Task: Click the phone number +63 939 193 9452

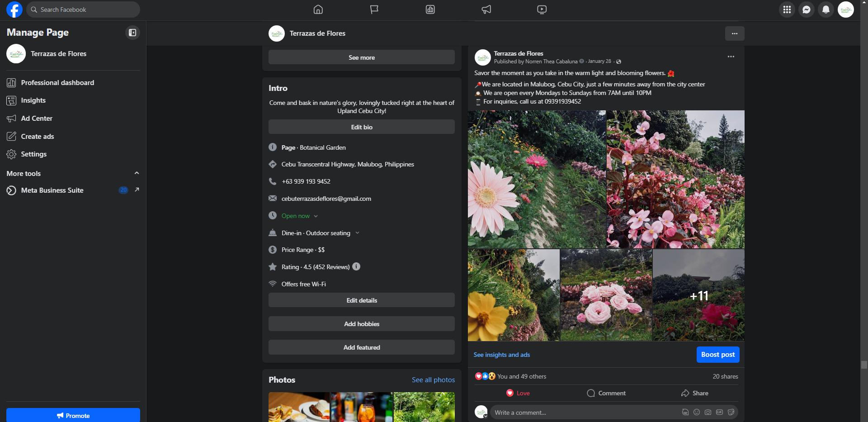Action: tap(306, 181)
